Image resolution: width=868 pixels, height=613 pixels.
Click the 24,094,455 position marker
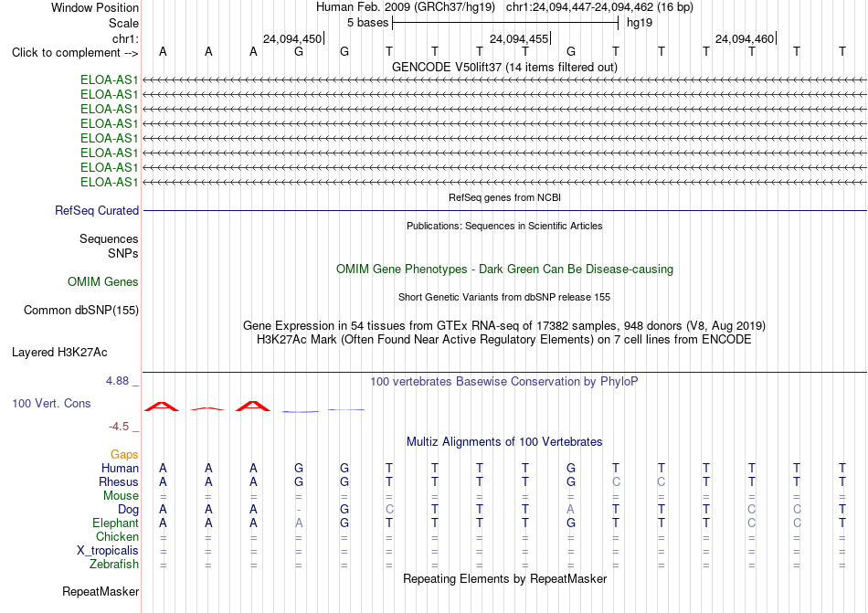tap(519, 38)
